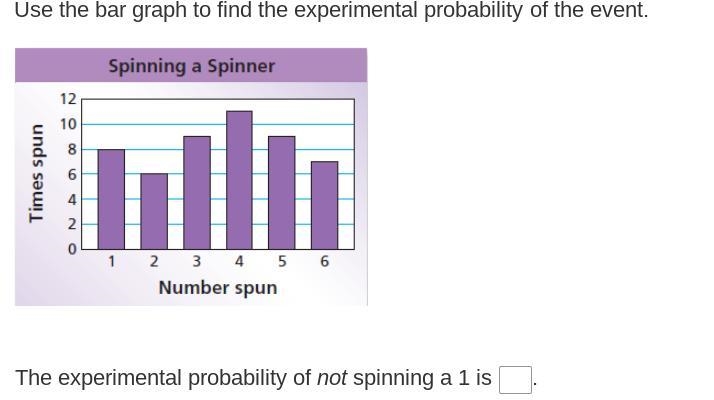Click the x-axis label 1 under the first bar
The height and width of the screenshot is (400, 714).
coord(111,262)
